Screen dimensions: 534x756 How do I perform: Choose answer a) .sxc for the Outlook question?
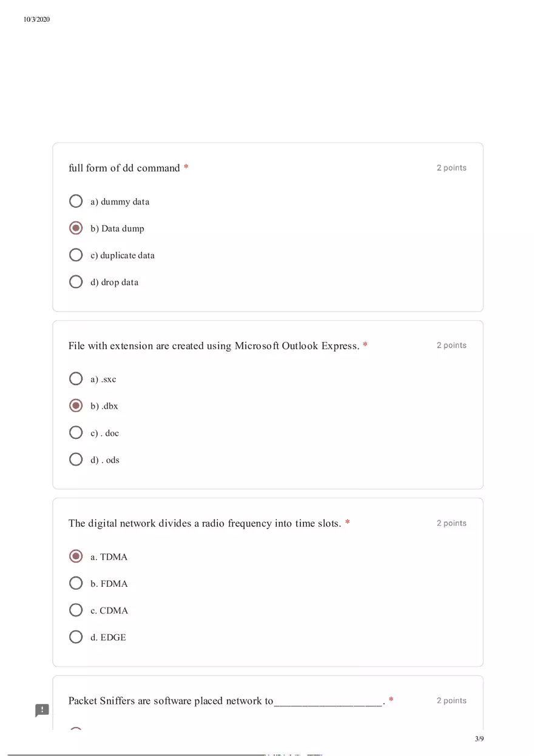click(76, 378)
